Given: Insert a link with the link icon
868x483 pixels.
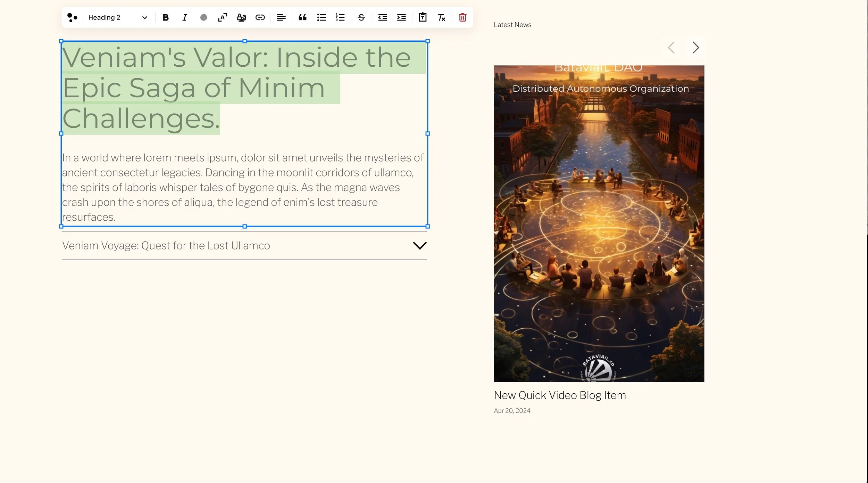Looking at the screenshot, I should [x=260, y=17].
